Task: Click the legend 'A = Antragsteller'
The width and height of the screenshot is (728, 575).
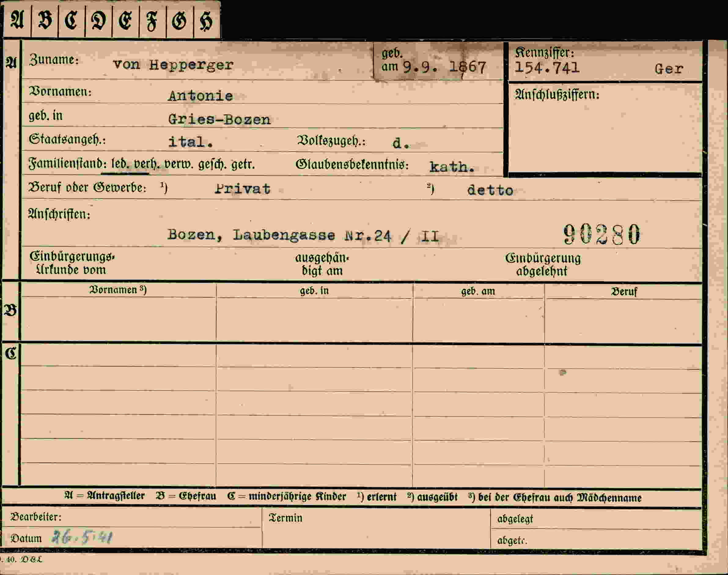Action: coord(105,496)
